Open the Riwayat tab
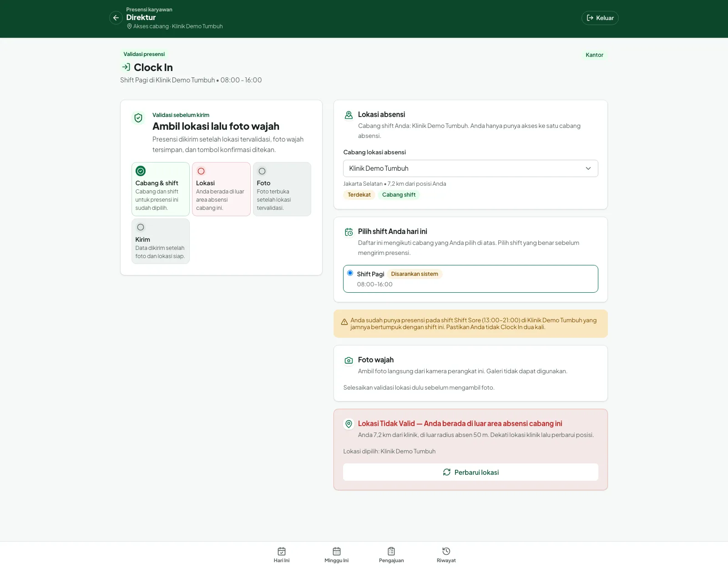This screenshot has height=569, width=728. coord(446,555)
